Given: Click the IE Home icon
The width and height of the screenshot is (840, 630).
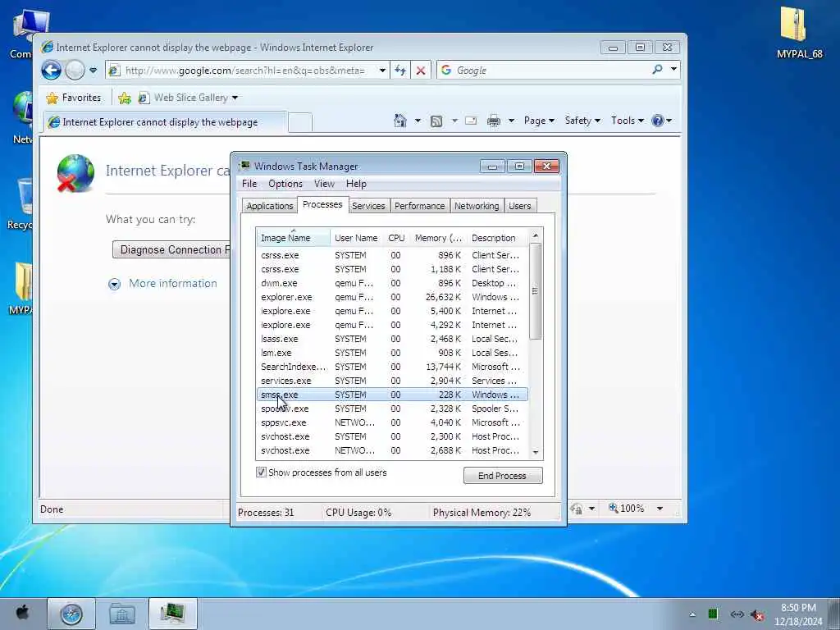Looking at the screenshot, I should 400,121.
